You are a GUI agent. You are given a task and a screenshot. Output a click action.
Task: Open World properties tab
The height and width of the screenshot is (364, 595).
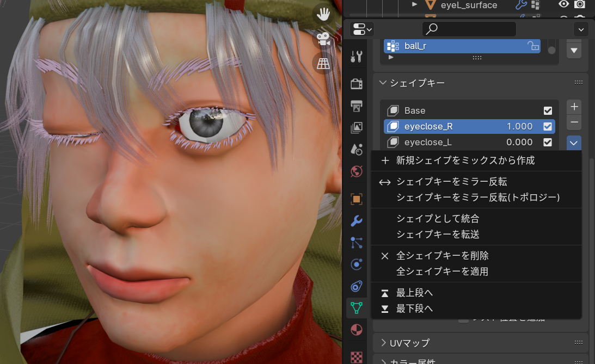click(357, 171)
